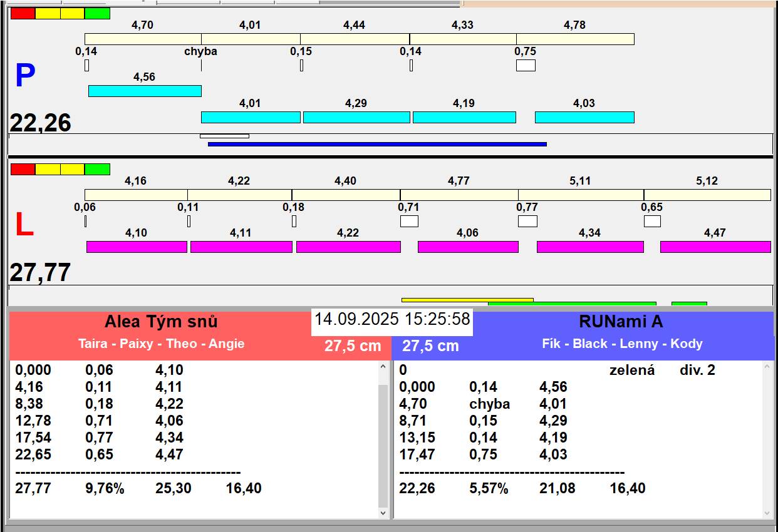The width and height of the screenshot is (778, 532).
Task: Click the green start light in lane P
Action: click(97, 13)
